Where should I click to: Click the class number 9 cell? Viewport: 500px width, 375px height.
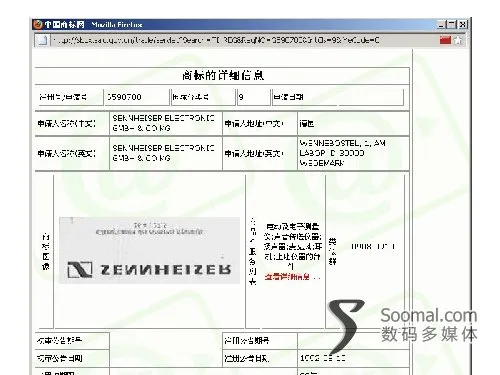coord(253,97)
